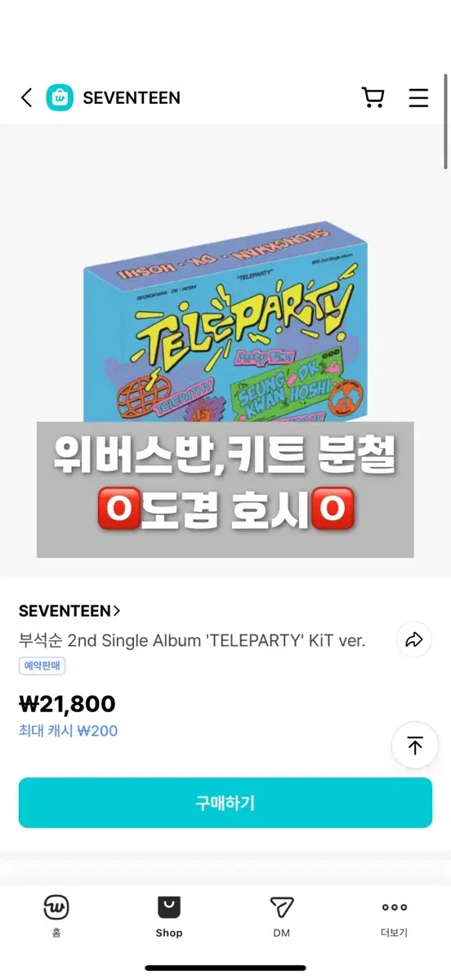Tap the 예약판매 pre-order badge

point(42,666)
